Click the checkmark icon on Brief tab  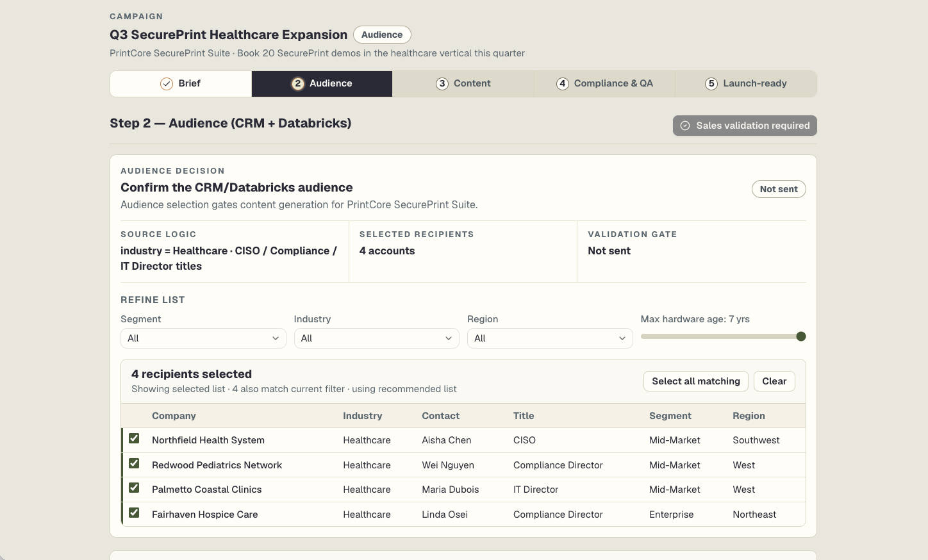coord(167,84)
